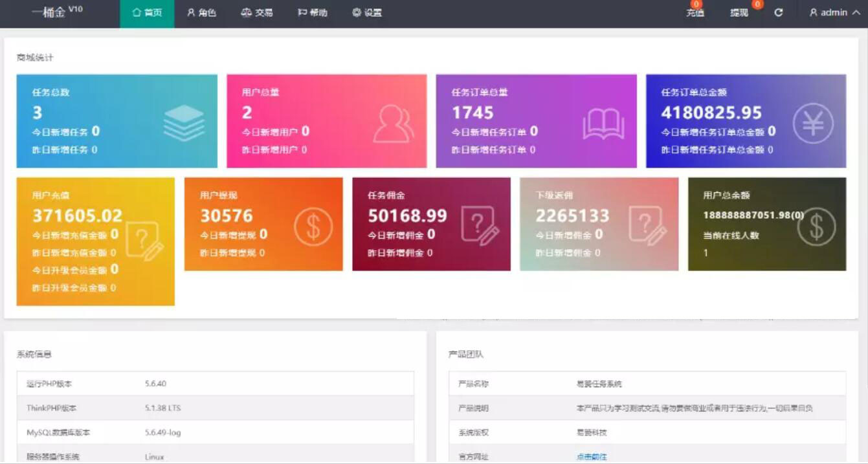Click the 任务总数 value 3
Screen dimensions: 868x464
click(38, 113)
